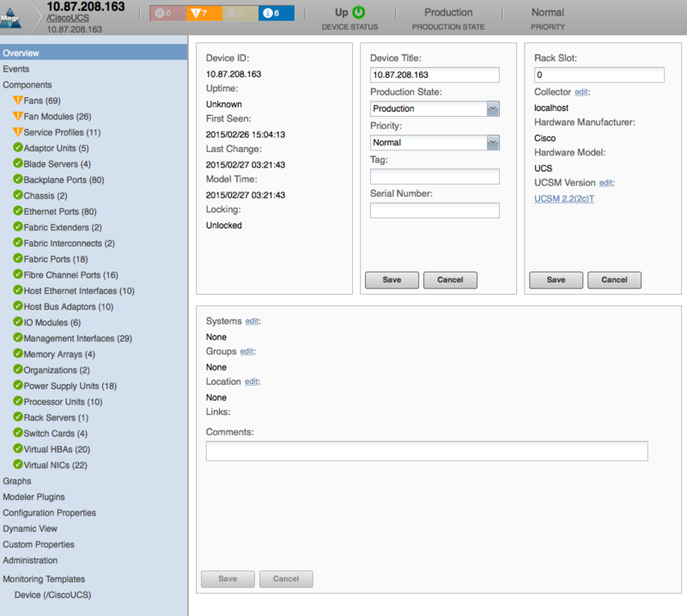Open Dynamic View in the sidebar
This screenshot has width=687, height=616.
(30, 528)
